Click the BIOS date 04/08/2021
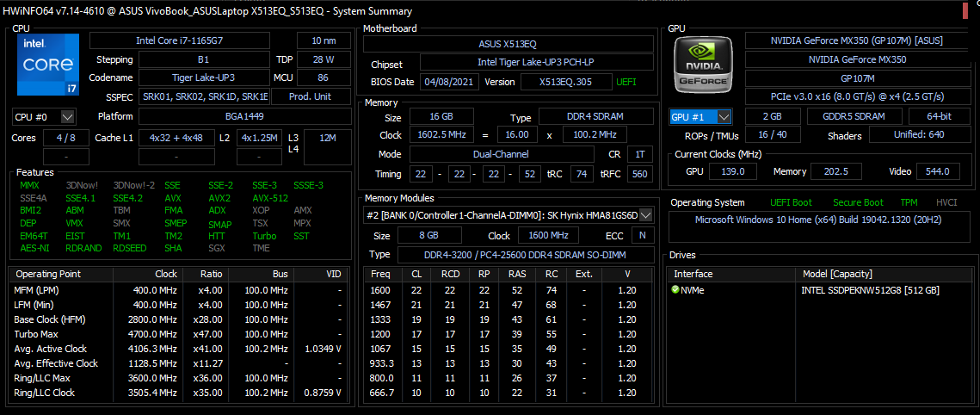This screenshot has height=415, width=980. pos(449,82)
